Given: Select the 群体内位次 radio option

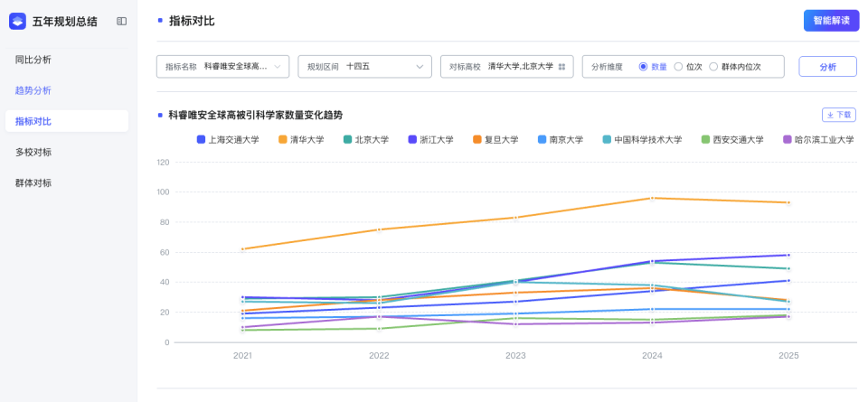Looking at the screenshot, I should 713,67.
